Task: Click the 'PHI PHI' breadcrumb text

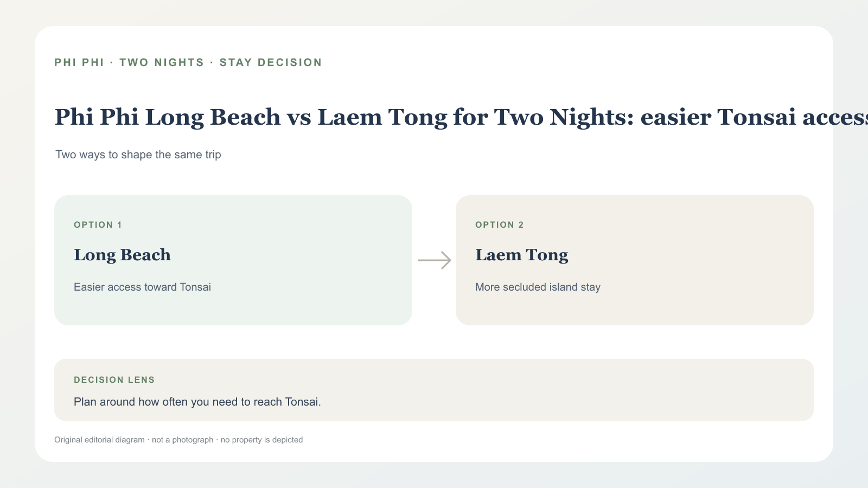Action: click(79, 62)
